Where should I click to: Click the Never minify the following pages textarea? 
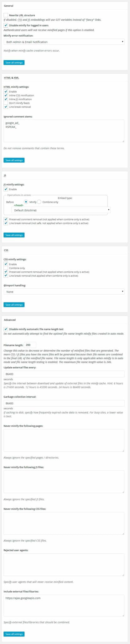(64, 440)
